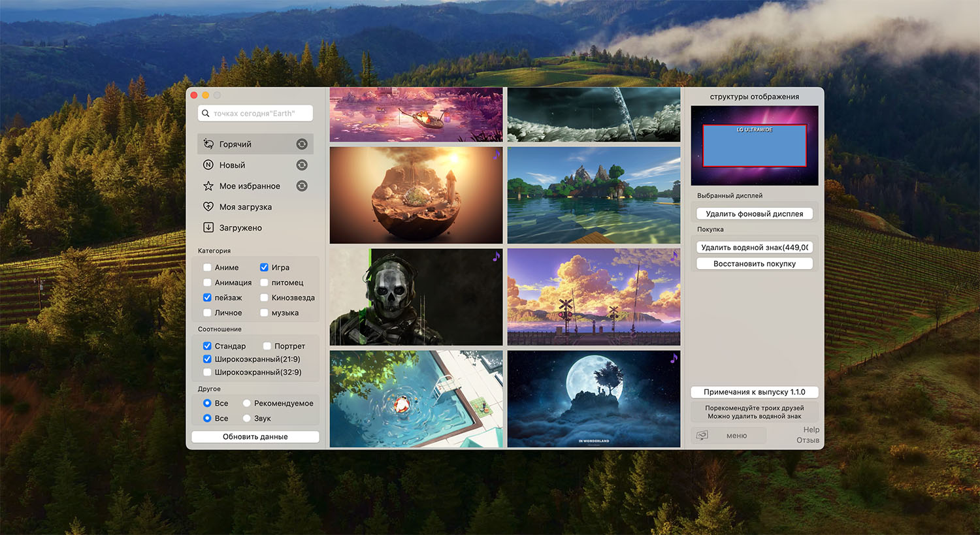Click the refresh icon beside Горячий
Viewport: 980px width, 535px height.
click(x=302, y=144)
